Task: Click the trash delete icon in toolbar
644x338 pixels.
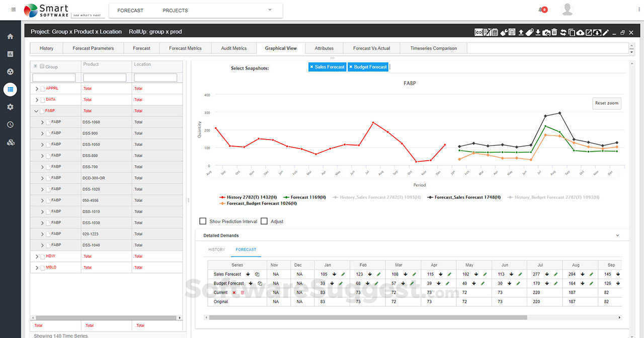Action: [x=554, y=32]
